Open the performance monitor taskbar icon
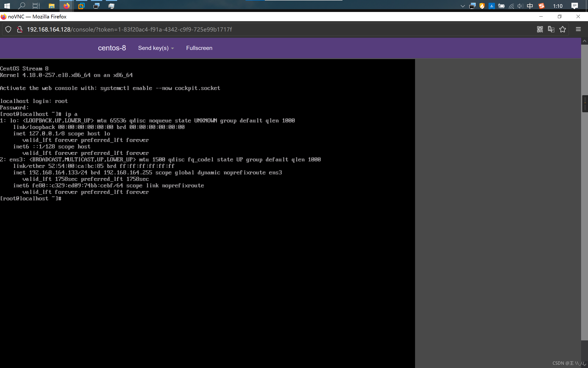The height and width of the screenshot is (368, 588). click(x=111, y=6)
